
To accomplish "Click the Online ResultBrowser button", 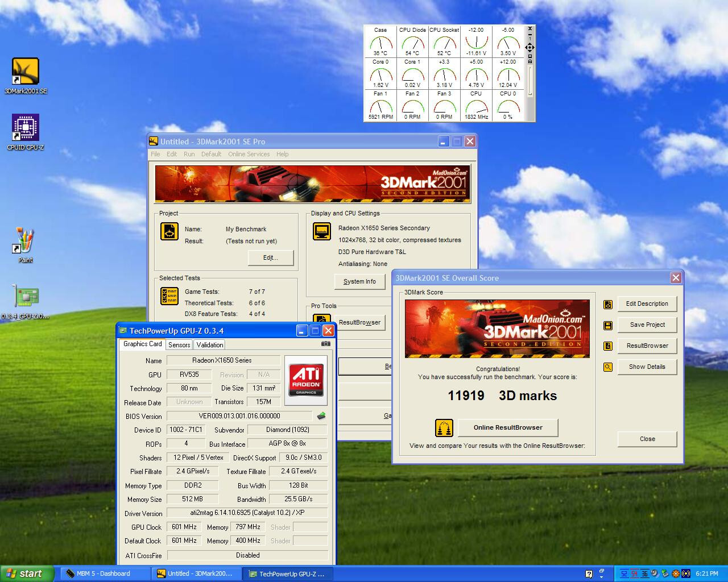I will (x=508, y=427).
